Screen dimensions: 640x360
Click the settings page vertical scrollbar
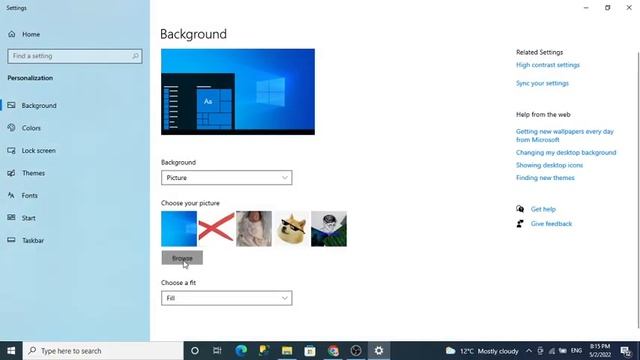tap(638, 190)
